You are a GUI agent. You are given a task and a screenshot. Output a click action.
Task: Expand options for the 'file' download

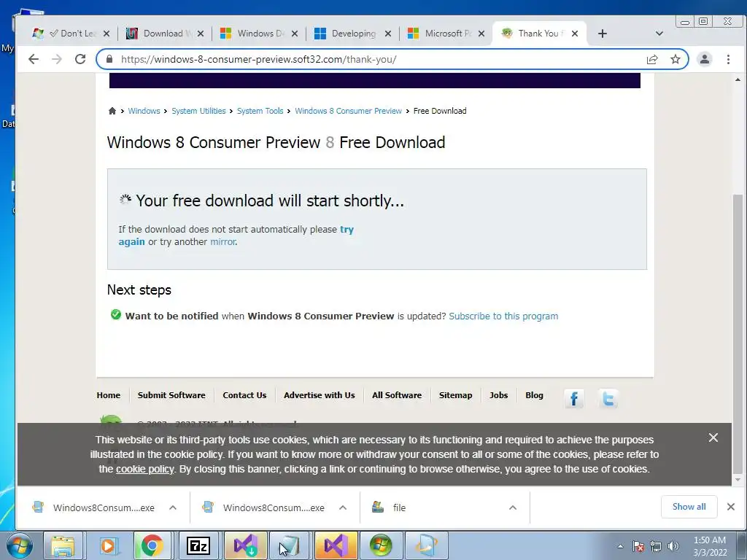(x=513, y=507)
